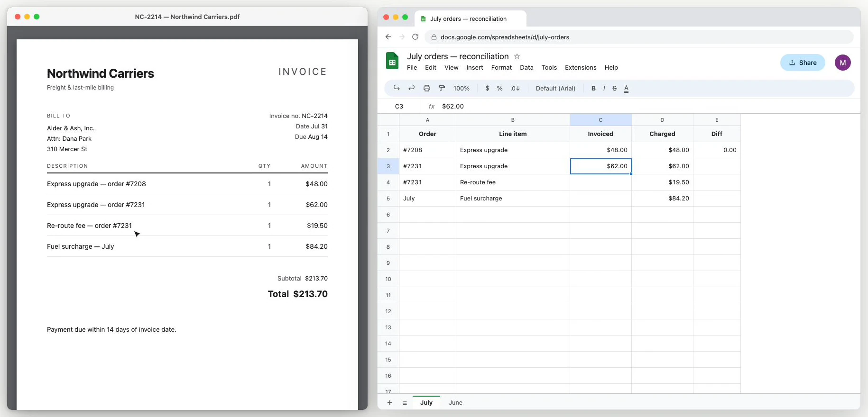Viewport: 868px width, 417px height.
Task: Click the print icon in Sheets toolbar
Action: coord(427,88)
